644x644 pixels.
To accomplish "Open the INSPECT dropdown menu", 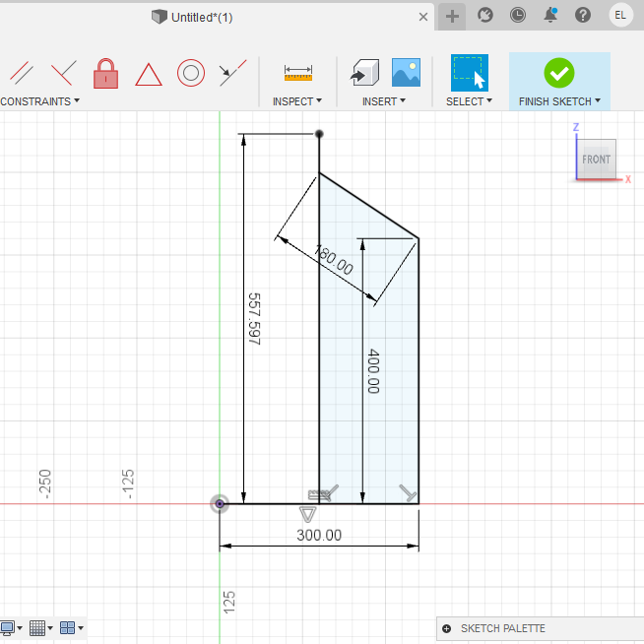I will click(x=297, y=101).
